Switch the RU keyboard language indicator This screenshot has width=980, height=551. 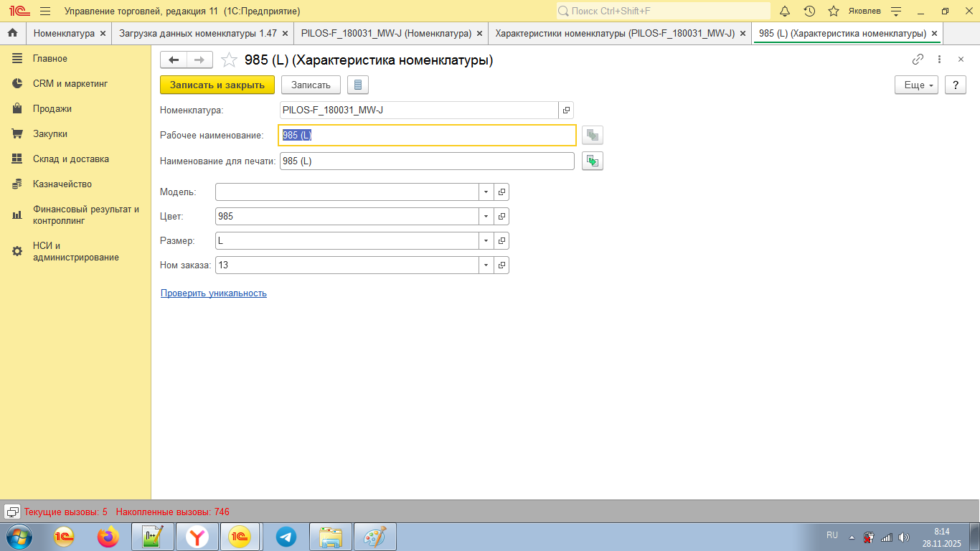point(832,535)
